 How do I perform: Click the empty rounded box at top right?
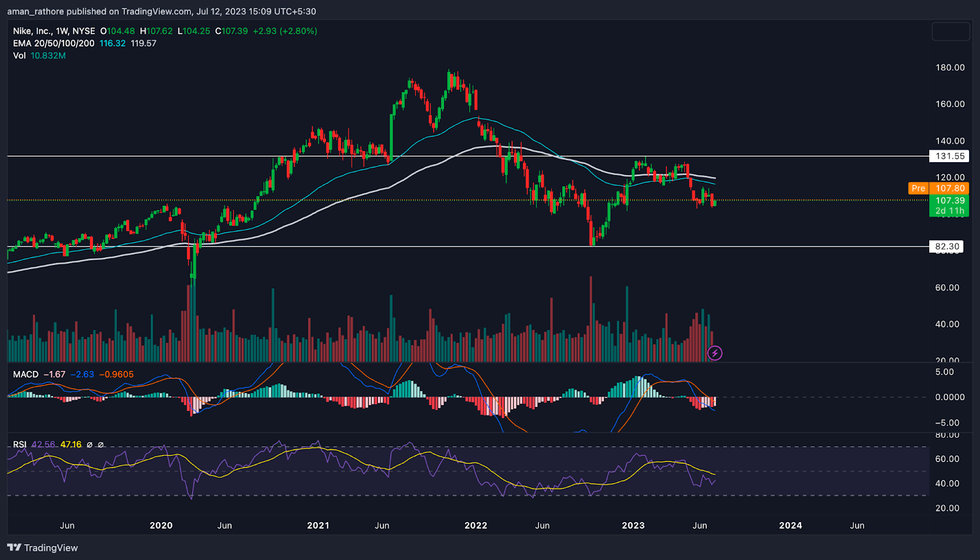point(951,31)
